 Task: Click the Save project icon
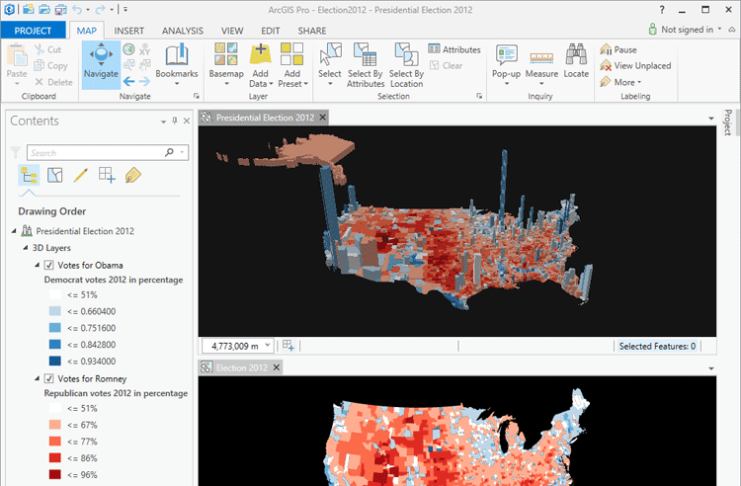tap(60, 9)
